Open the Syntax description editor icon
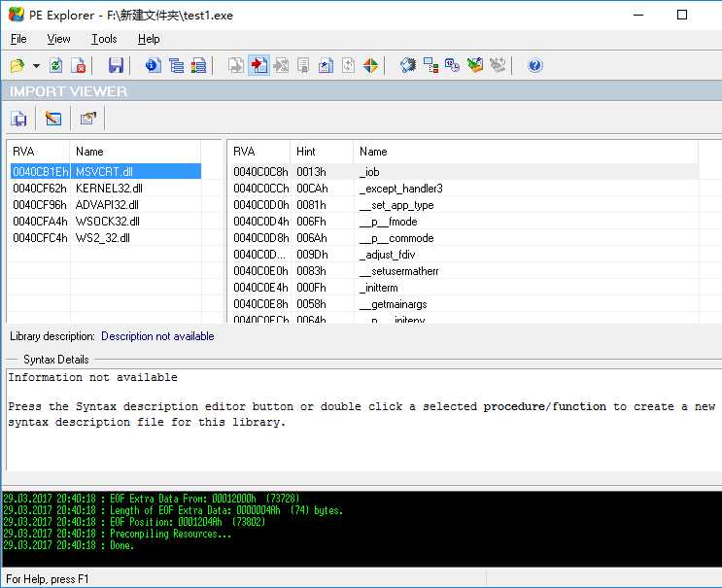722x588 pixels. (x=88, y=119)
